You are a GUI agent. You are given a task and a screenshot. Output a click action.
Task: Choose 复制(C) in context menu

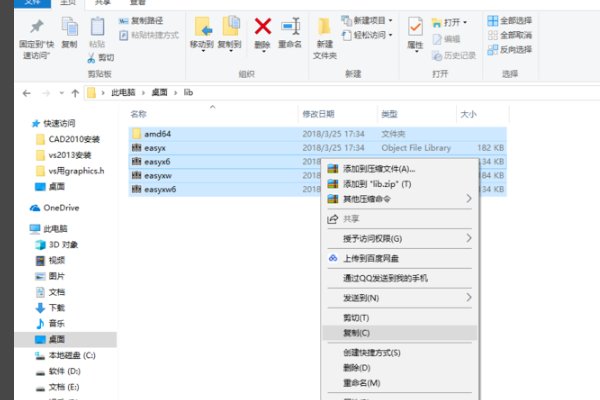399,333
